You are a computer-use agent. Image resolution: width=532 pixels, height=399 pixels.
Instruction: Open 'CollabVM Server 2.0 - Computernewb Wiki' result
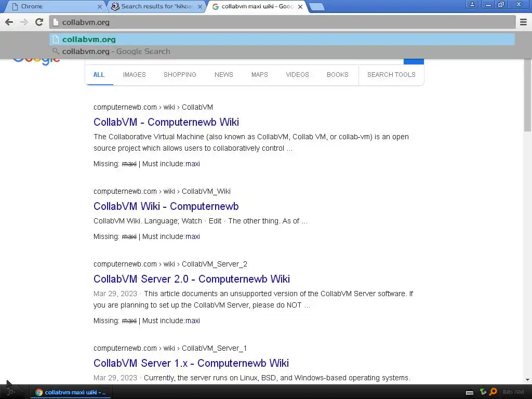click(x=192, y=279)
